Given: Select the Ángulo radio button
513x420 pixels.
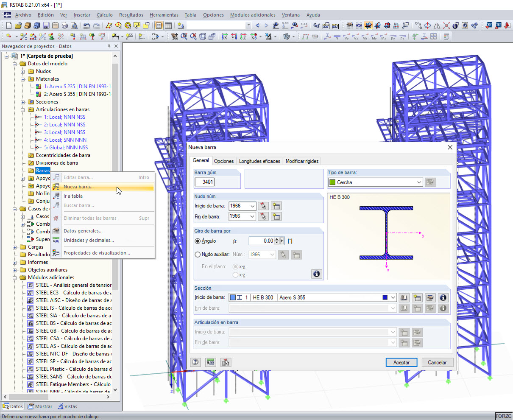Looking at the screenshot, I should click(x=198, y=241).
